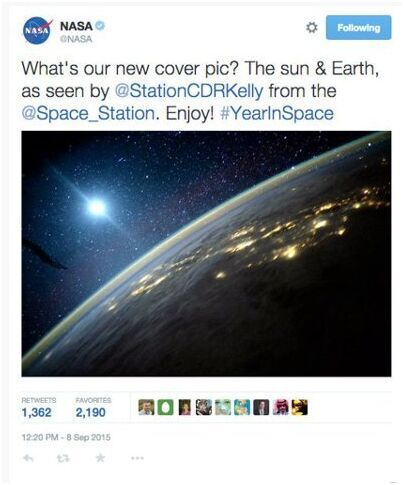
Task: Click the first man's avatar in the likers row
Action: point(146,407)
